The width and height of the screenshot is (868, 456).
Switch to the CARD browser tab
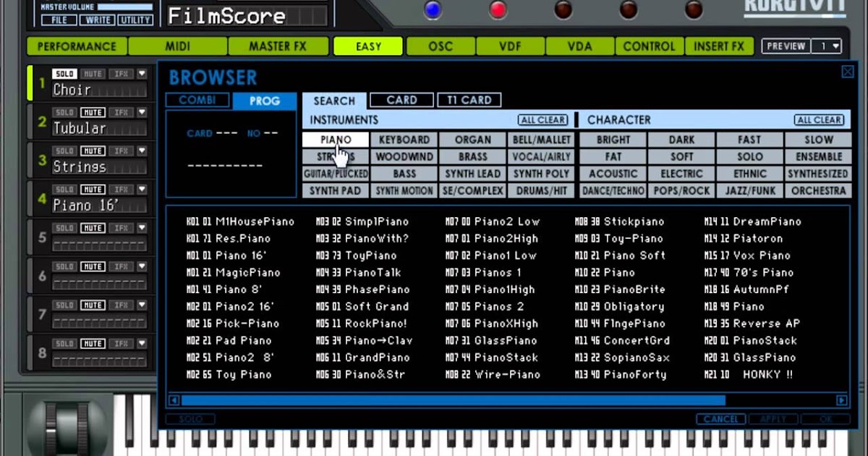[401, 101]
